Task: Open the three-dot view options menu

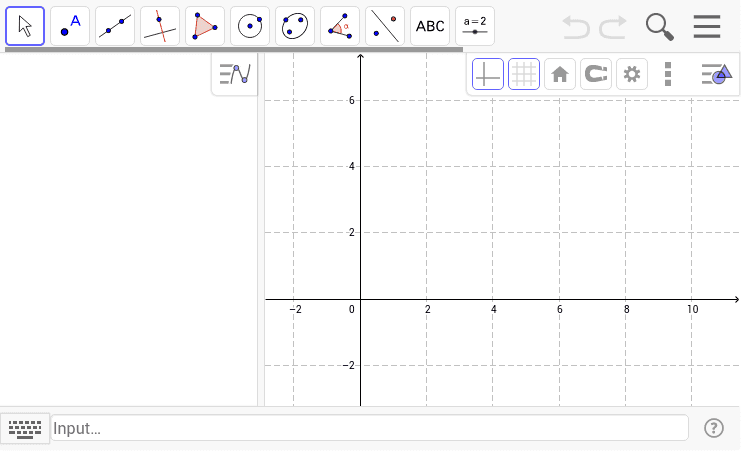Action: tap(668, 74)
